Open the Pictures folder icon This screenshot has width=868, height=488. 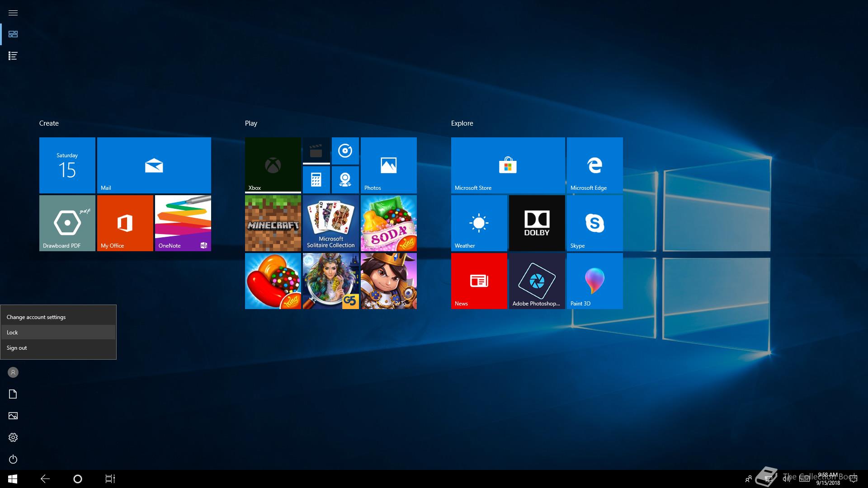[13, 416]
